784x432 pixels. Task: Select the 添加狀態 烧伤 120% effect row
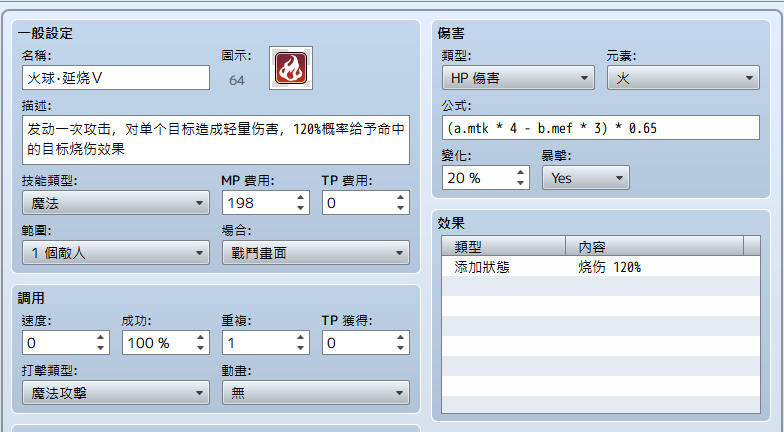pyautogui.click(x=601, y=266)
